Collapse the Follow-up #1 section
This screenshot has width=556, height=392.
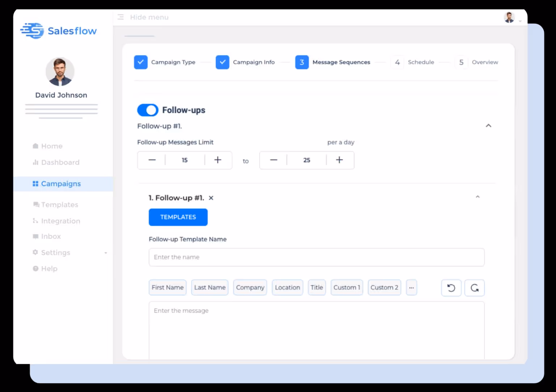click(x=489, y=126)
